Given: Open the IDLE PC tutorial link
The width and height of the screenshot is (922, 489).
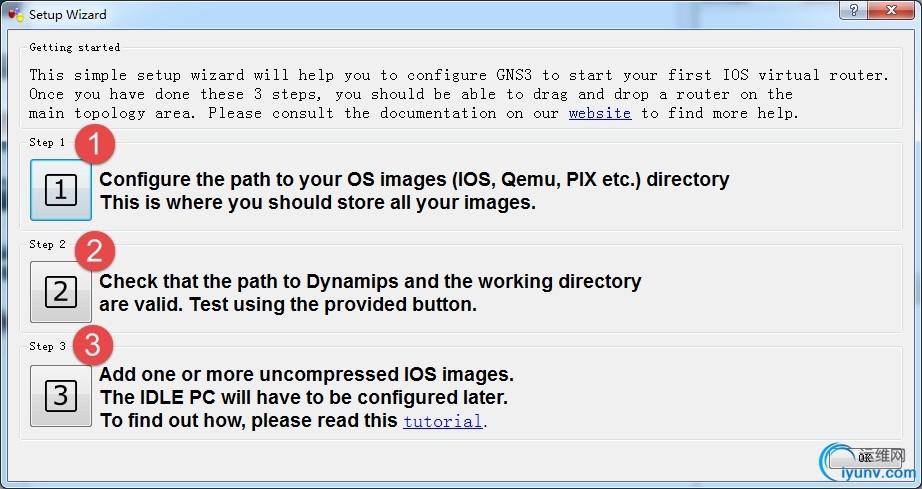Looking at the screenshot, I should 443,421.
